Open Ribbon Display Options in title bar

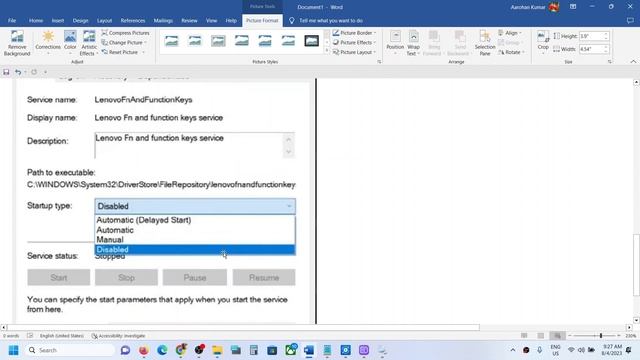pyautogui.click(x=573, y=7)
